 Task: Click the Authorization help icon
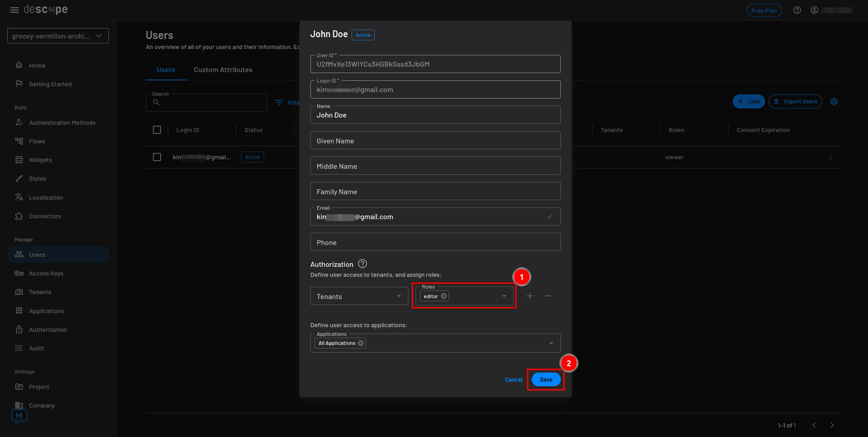pos(362,264)
